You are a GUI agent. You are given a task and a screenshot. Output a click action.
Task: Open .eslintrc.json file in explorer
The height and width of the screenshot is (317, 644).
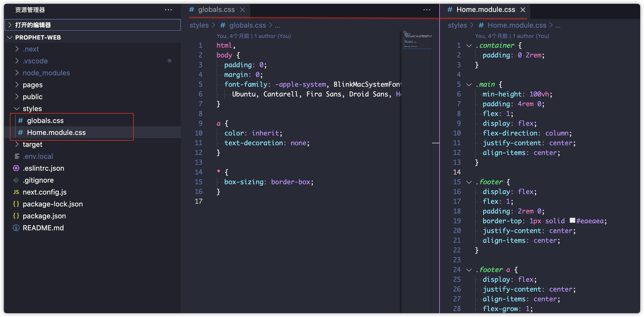pyautogui.click(x=43, y=168)
